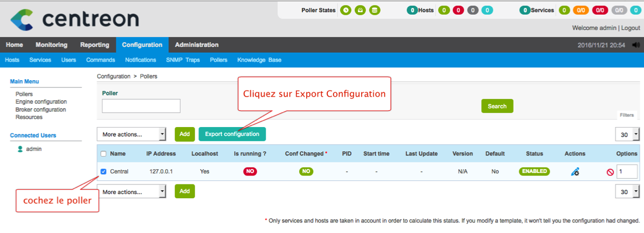Click the Central poller action gear icon
Screen dimensions: 644x233
(x=575, y=171)
